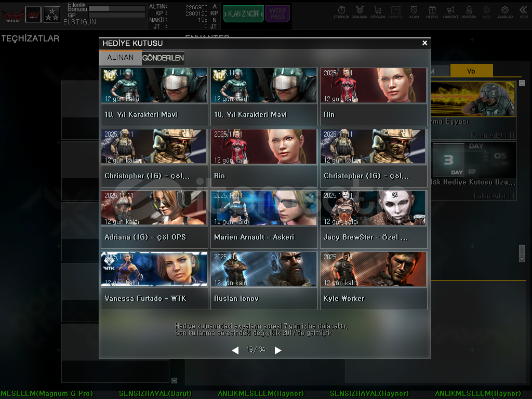
Task: Open the Ayarlar gear icon
Action: [505, 12]
